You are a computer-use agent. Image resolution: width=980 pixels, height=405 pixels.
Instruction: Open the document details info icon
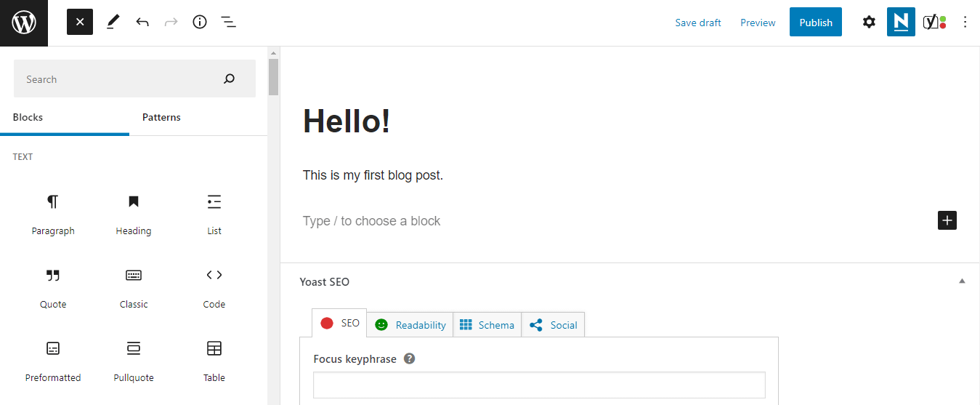(x=200, y=22)
